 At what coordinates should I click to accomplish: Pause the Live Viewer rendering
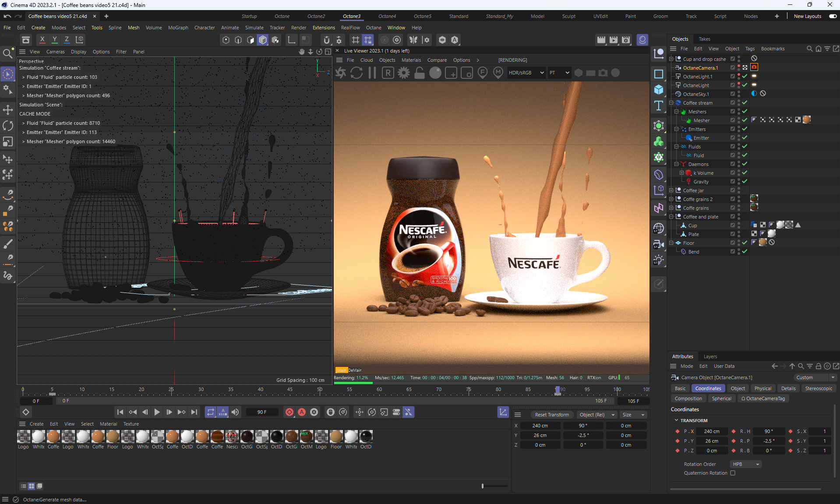tap(372, 73)
